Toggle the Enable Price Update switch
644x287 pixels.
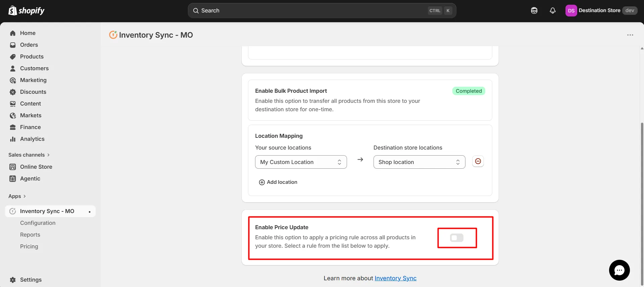[x=457, y=238]
